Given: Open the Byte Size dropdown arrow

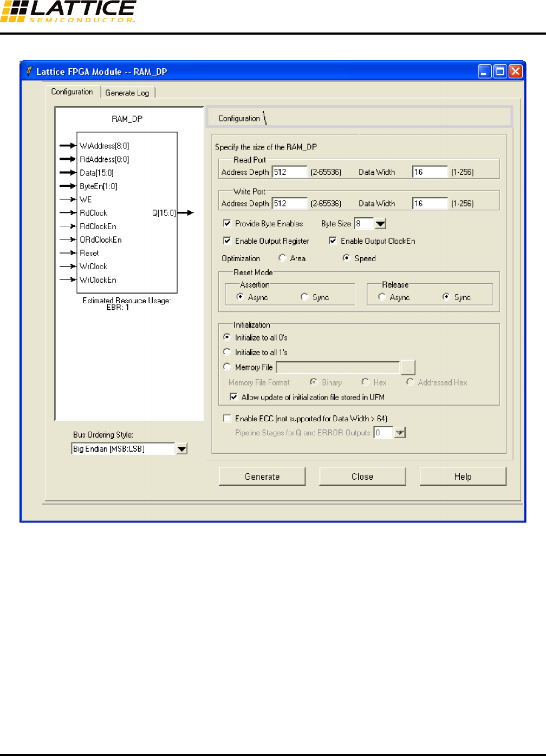Looking at the screenshot, I should click(x=380, y=224).
